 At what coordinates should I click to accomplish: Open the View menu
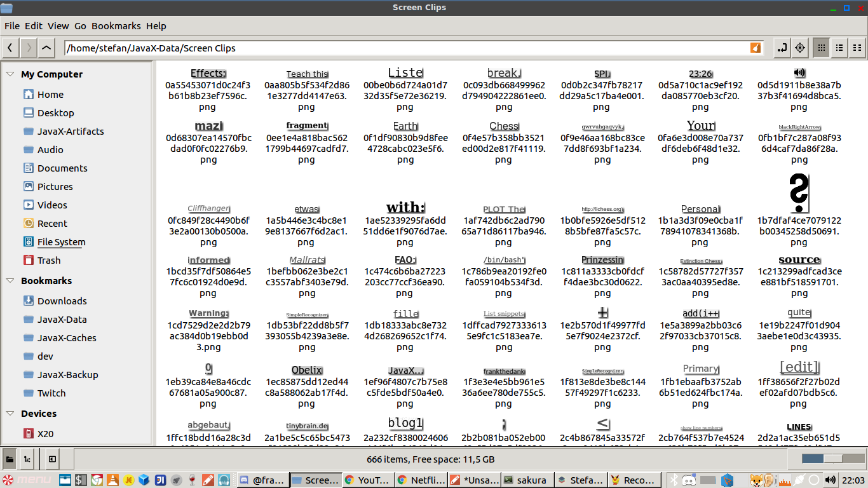click(x=58, y=26)
